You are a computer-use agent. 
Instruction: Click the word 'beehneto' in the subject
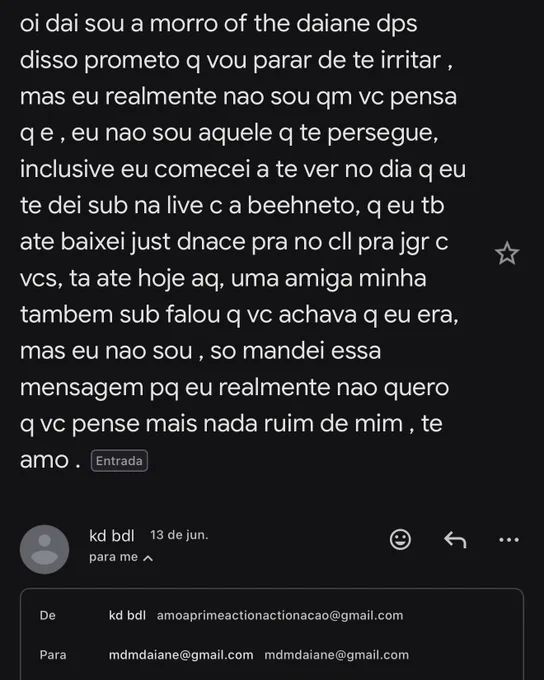[304, 205]
